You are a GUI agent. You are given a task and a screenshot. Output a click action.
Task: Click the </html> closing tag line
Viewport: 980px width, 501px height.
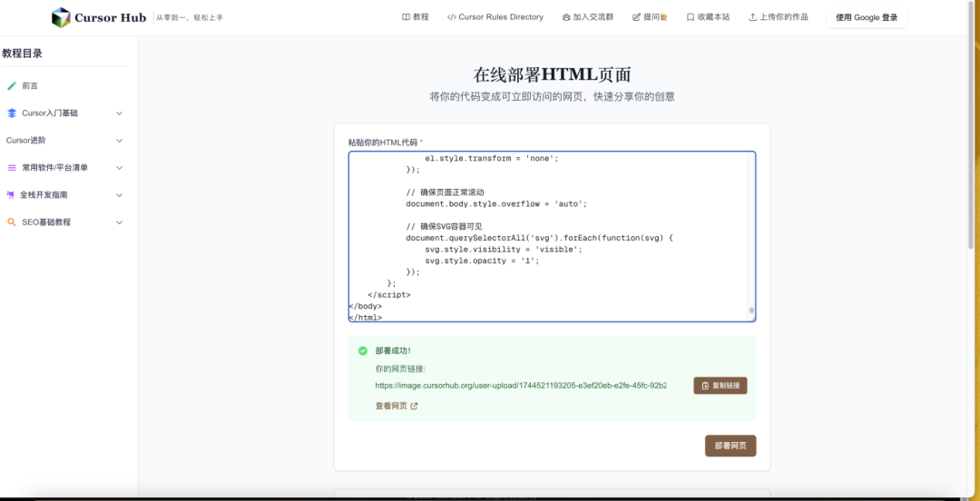tap(365, 317)
